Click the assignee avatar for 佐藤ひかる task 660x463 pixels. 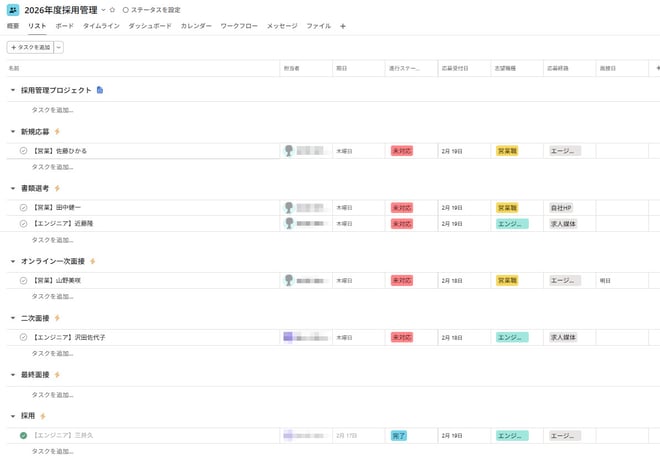pos(289,151)
